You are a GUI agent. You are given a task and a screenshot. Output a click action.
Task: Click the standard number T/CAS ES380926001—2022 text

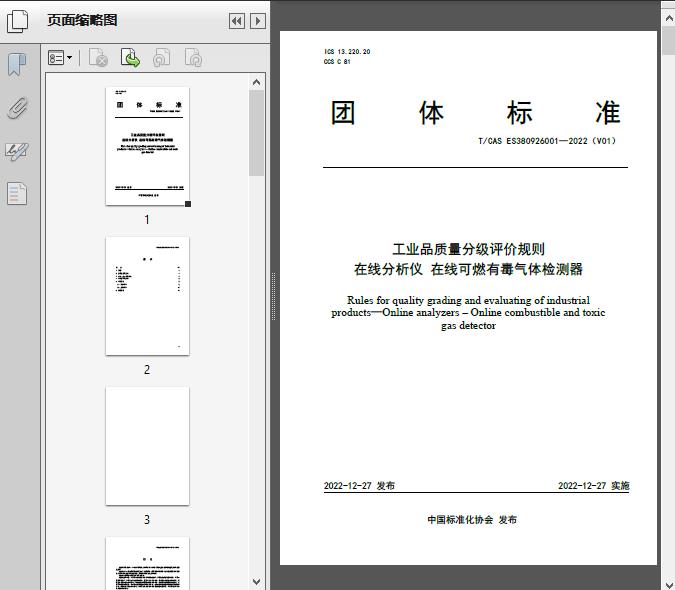(547, 141)
